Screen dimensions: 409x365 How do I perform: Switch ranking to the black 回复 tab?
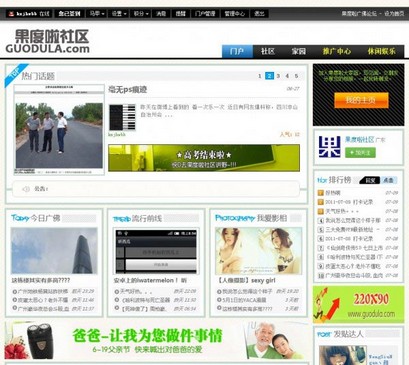pos(370,180)
